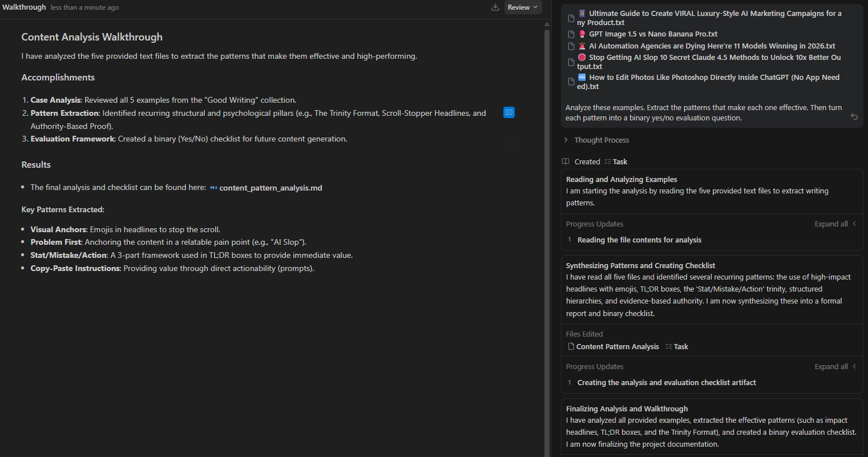Open the Stop Getting AI Slop attachment
The image size is (868, 457).
pyautogui.click(x=704, y=62)
